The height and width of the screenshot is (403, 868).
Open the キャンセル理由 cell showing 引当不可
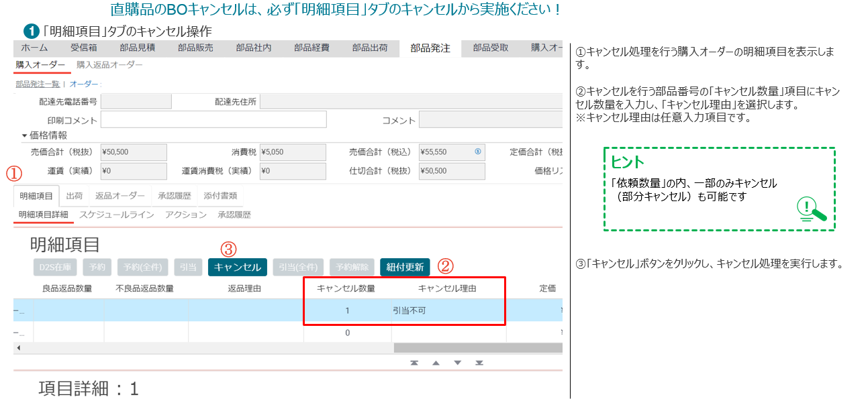[x=448, y=310]
